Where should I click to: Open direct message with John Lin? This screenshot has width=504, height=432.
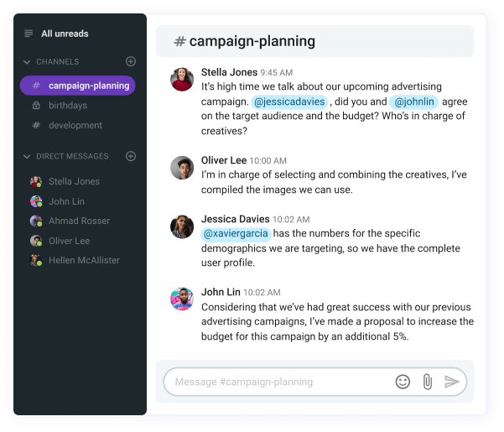(x=66, y=201)
